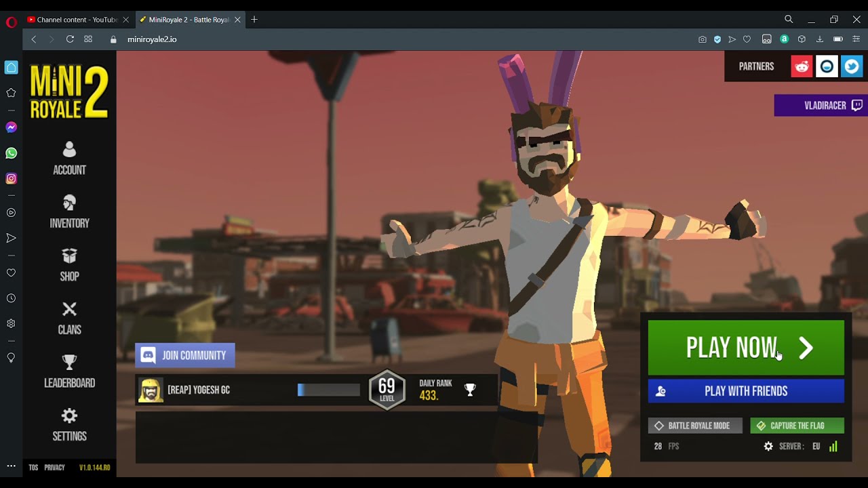Open the Reddit partner icon

click(x=802, y=66)
